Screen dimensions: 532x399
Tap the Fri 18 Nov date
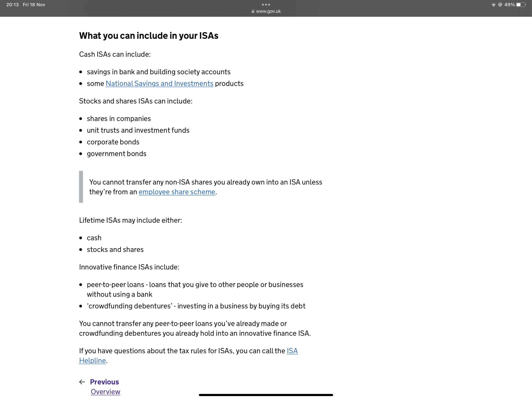point(34,5)
